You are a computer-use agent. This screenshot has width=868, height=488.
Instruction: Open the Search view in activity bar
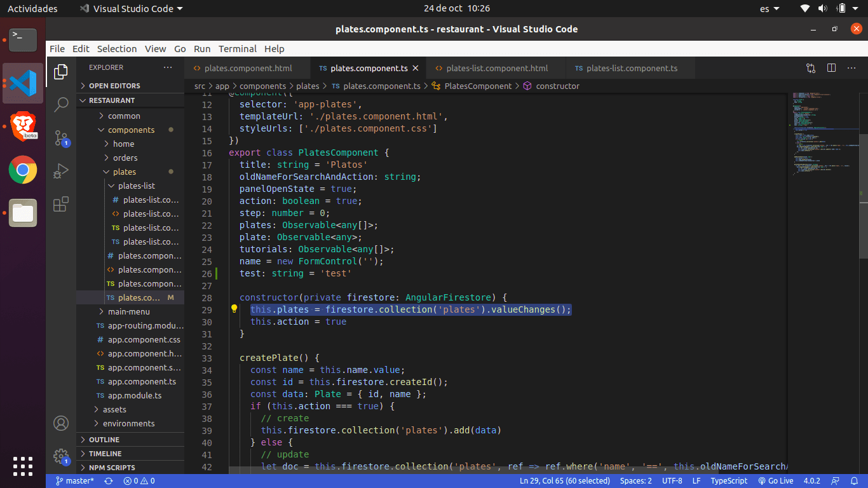coord(61,104)
